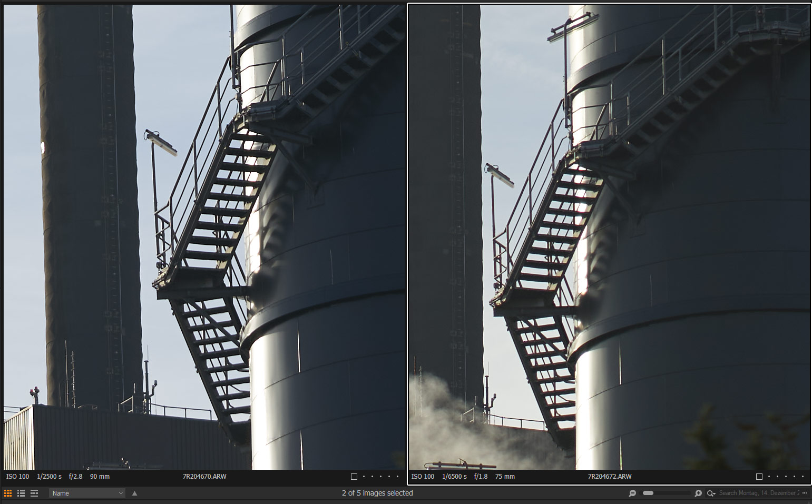Viewport: 812px width, 504px height.
Task: Switch browser to grid thumbnail view
Action: point(8,493)
